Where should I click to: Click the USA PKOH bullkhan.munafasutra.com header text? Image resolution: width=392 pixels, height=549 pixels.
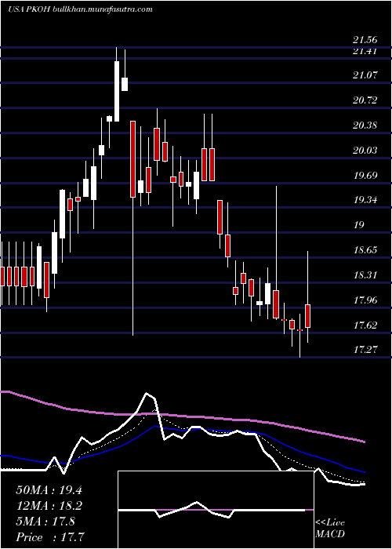[x=80, y=9]
